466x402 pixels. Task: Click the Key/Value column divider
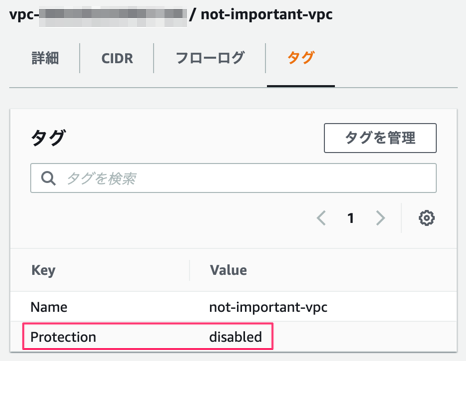(x=190, y=270)
